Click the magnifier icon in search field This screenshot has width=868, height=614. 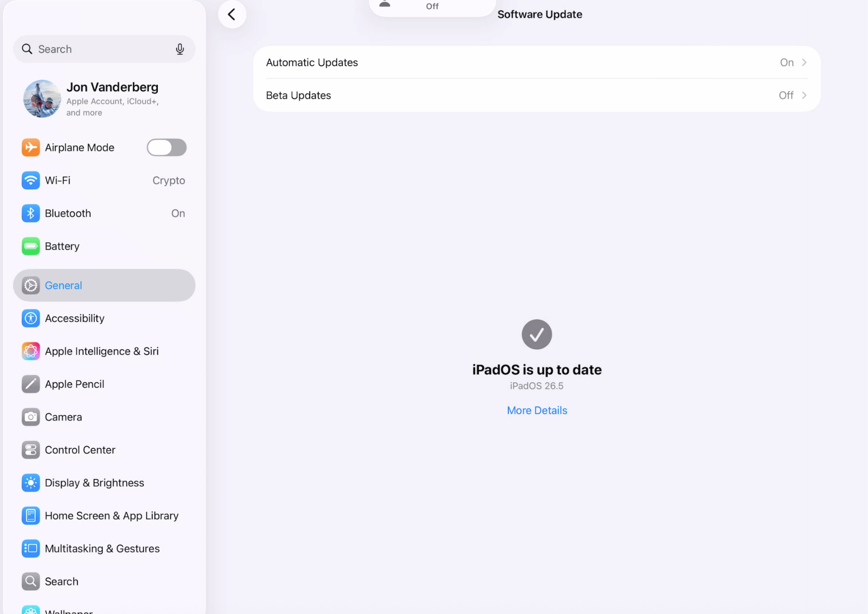(27, 49)
